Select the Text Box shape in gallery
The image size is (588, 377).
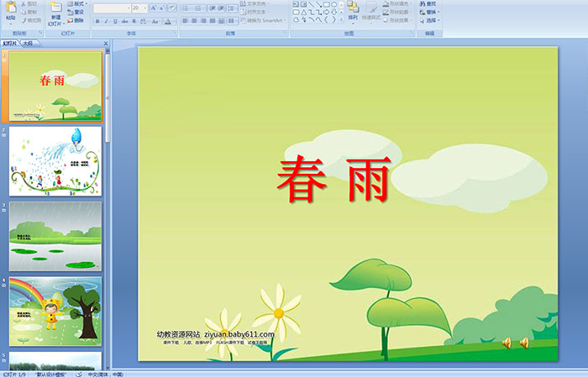pyautogui.click(x=296, y=4)
